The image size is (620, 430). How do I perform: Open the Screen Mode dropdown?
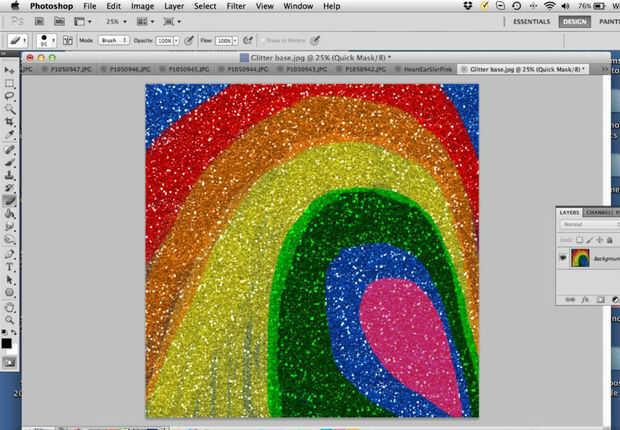[x=172, y=21]
